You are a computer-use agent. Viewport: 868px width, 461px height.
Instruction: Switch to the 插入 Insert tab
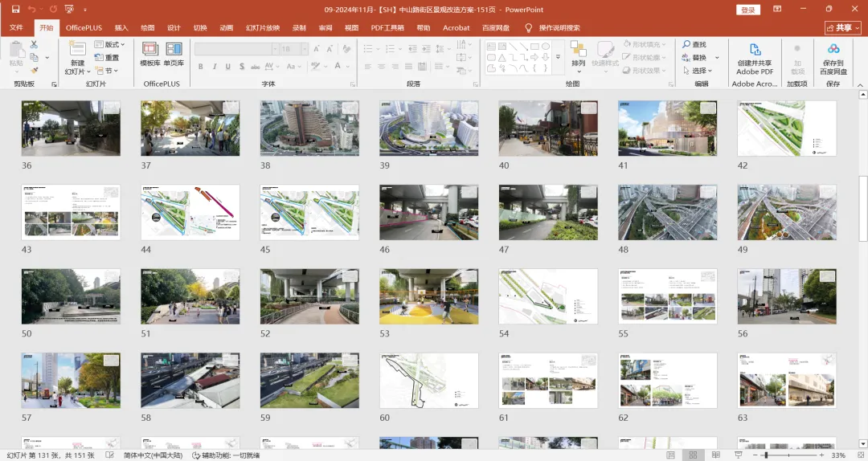coord(121,27)
